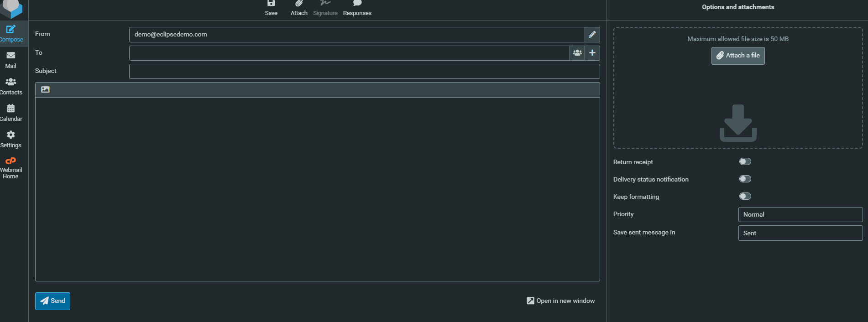The height and width of the screenshot is (322, 868).
Task: Toggle the Keep formatting switch
Action: coord(745,197)
